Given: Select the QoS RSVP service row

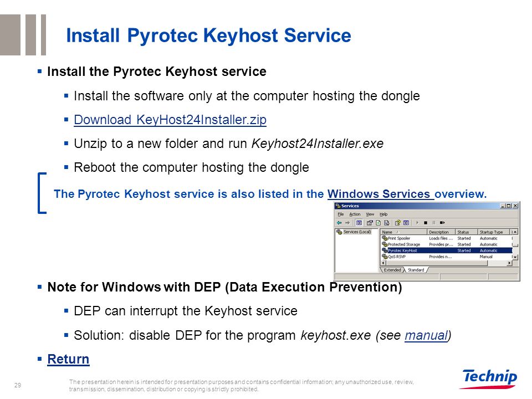Looking at the screenshot, I should pos(446,257).
